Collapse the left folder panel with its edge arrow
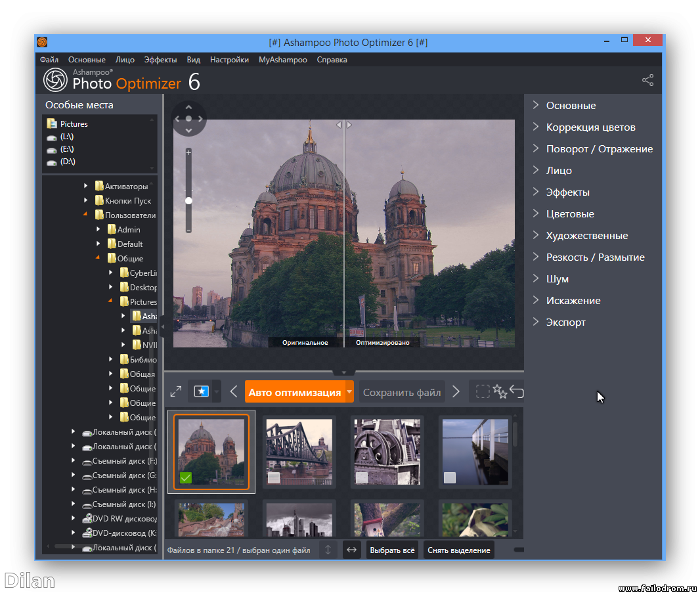This screenshot has width=700, height=595. [x=162, y=327]
